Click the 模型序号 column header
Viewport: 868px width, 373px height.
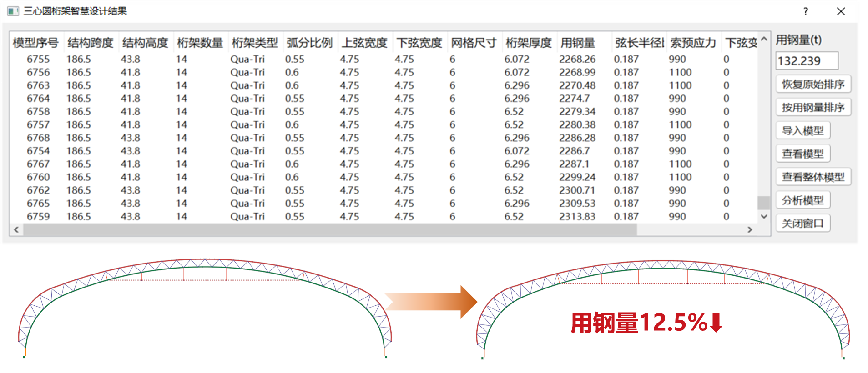tap(35, 43)
